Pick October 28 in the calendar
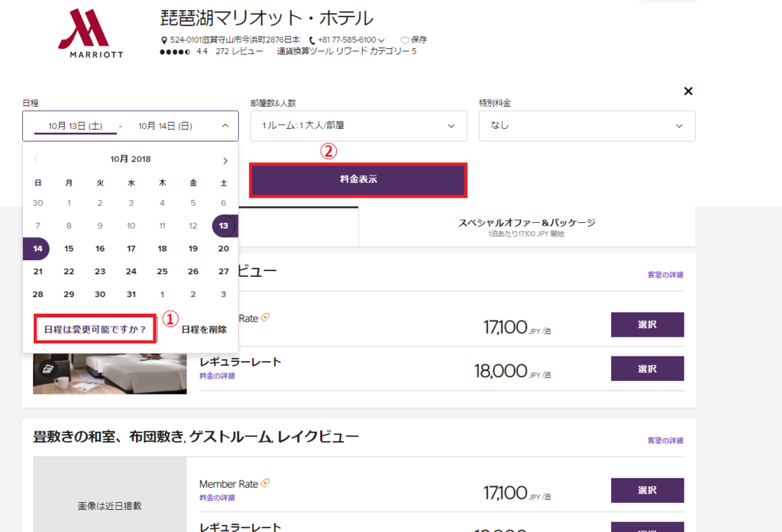This screenshot has width=782, height=532. 38,294
